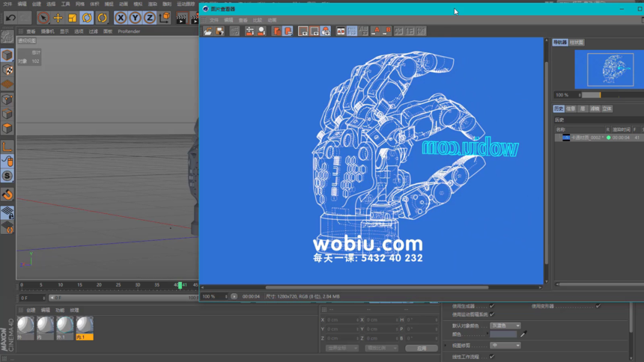Click the open image folder icon in Picture Viewer
This screenshot has width=644, height=362.
(x=208, y=31)
